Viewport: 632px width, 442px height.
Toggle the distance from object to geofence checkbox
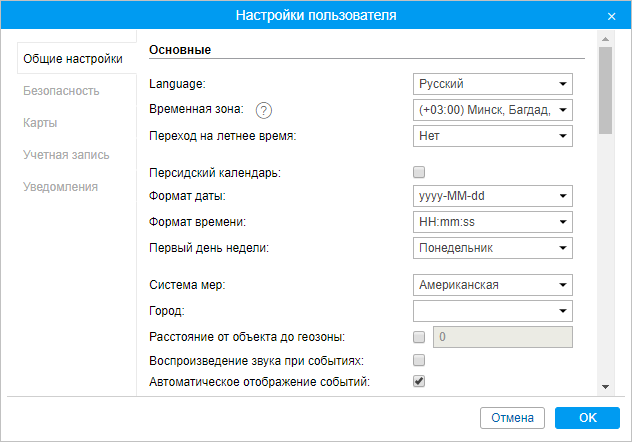point(419,337)
